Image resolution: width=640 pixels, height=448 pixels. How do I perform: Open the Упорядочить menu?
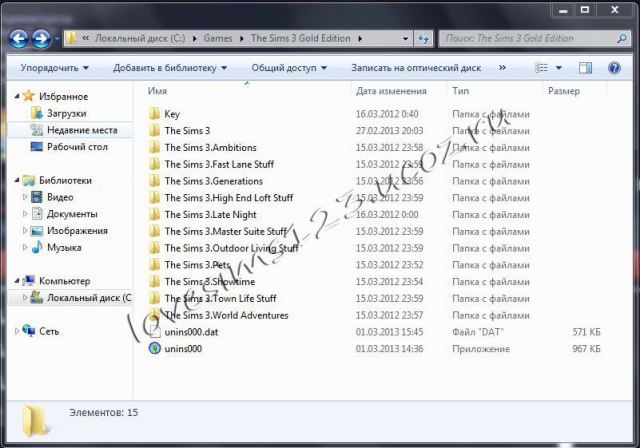[x=55, y=68]
